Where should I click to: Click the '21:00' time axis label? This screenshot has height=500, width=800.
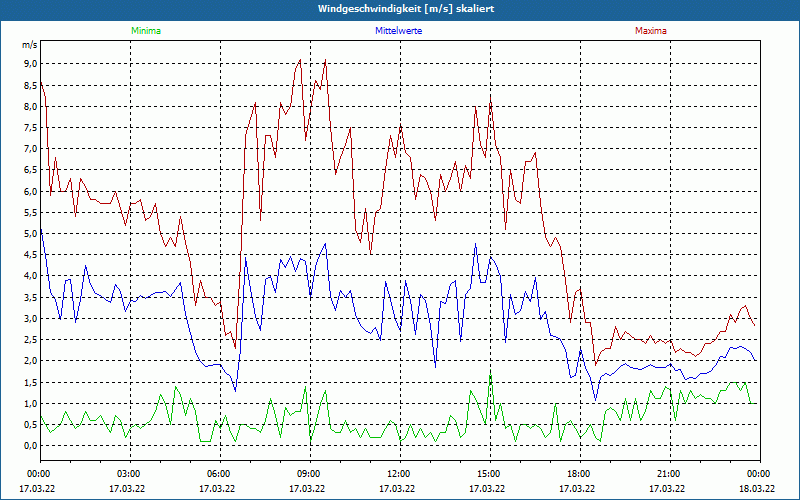[x=670, y=474]
